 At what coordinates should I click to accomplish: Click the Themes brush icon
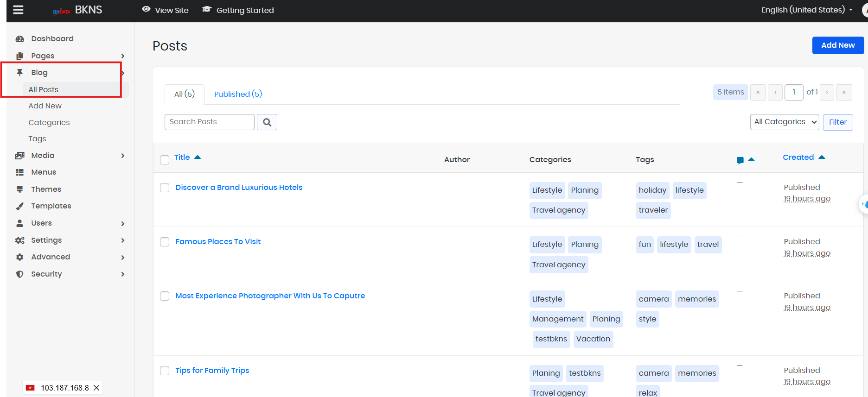(x=19, y=189)
